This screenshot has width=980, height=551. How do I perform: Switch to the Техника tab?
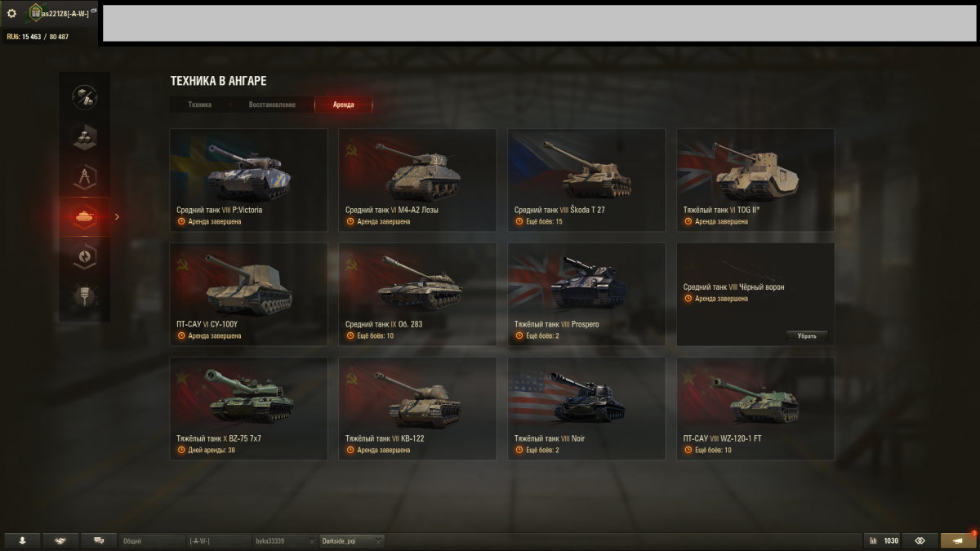coord(199,104)
